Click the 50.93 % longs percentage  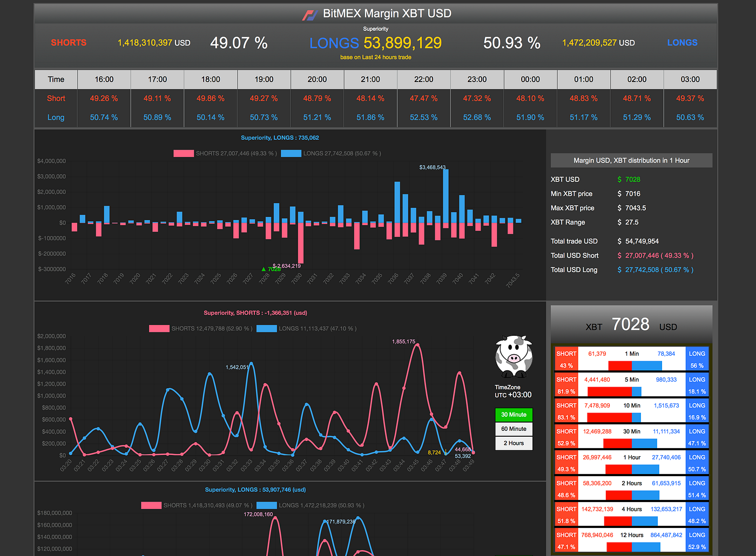[x=512, y=43]
